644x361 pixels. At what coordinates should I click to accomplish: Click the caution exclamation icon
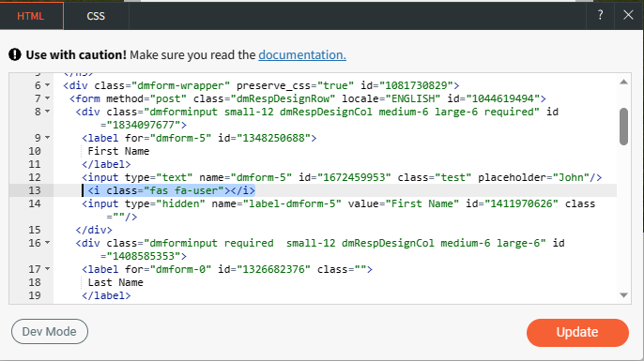click(15, 54)
